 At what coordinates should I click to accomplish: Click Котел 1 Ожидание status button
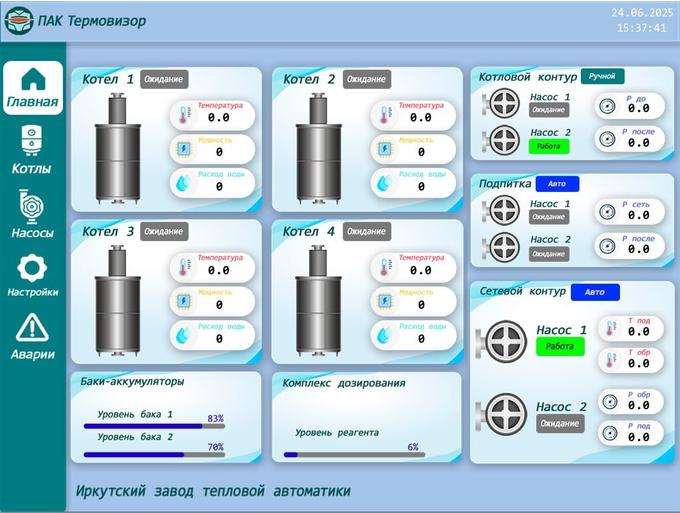coord(164,78)
